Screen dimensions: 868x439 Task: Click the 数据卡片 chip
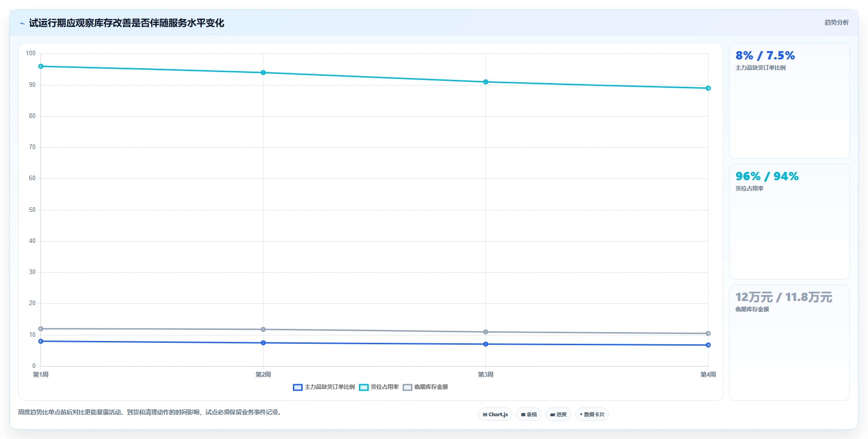(x=592, y=414)
